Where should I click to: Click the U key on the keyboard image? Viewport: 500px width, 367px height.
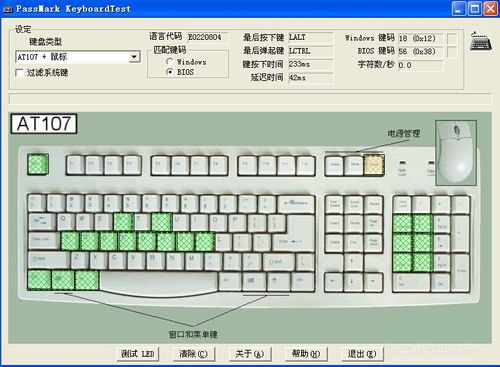point(181,222)
